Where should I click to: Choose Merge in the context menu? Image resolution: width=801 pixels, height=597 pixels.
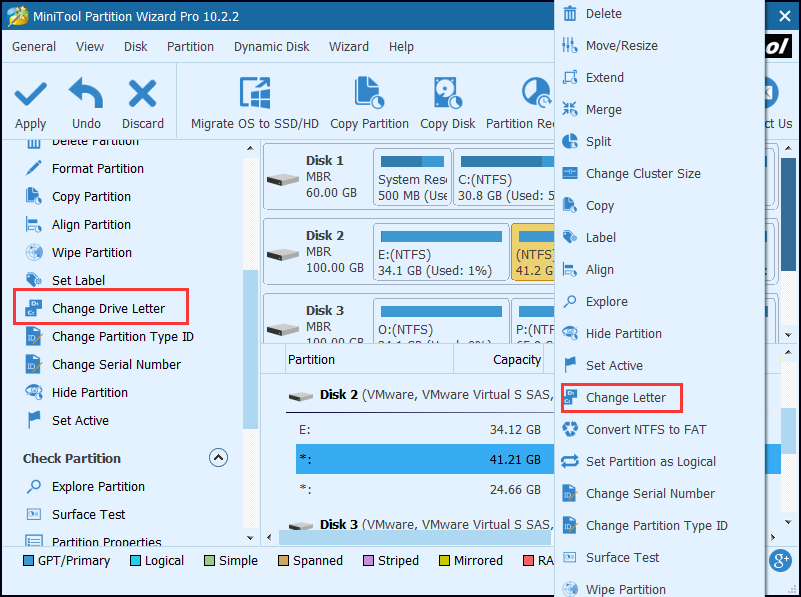tap(603, 110)
